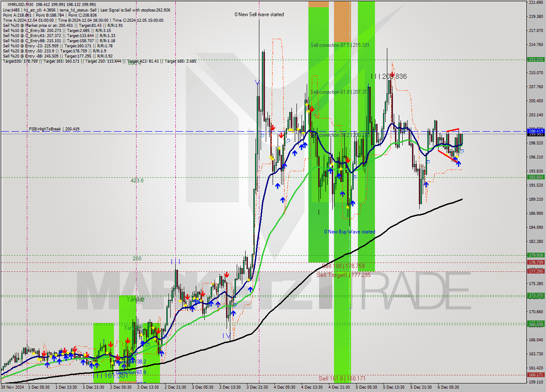Click the '250' Fibonacci level label
Viewport: 546px width, 392px height.
tap(137, 259)
